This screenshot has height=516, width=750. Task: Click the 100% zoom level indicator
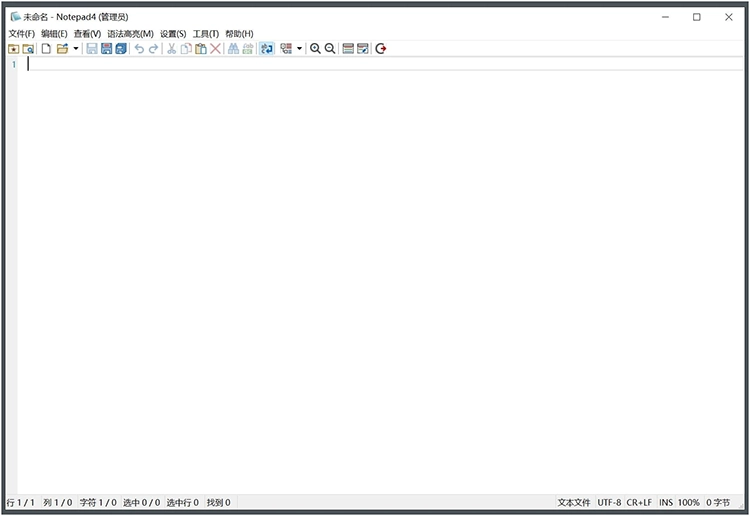click(x=689, y=502)
